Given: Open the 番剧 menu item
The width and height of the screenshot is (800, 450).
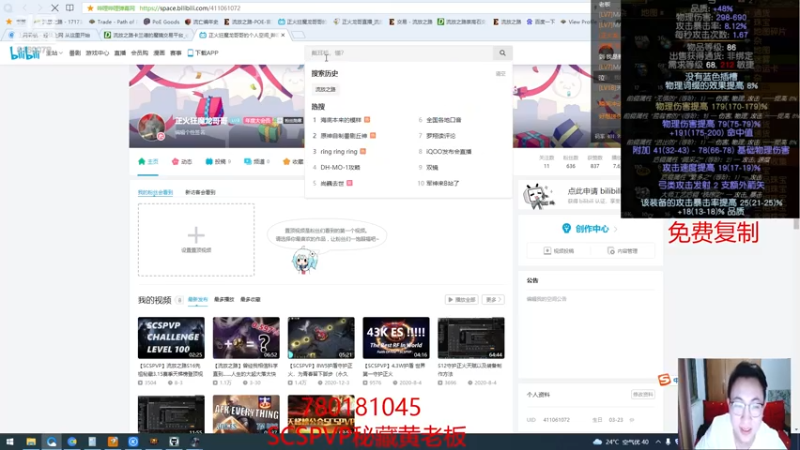Looking at the screenshot, I should [x=75, y=53].
